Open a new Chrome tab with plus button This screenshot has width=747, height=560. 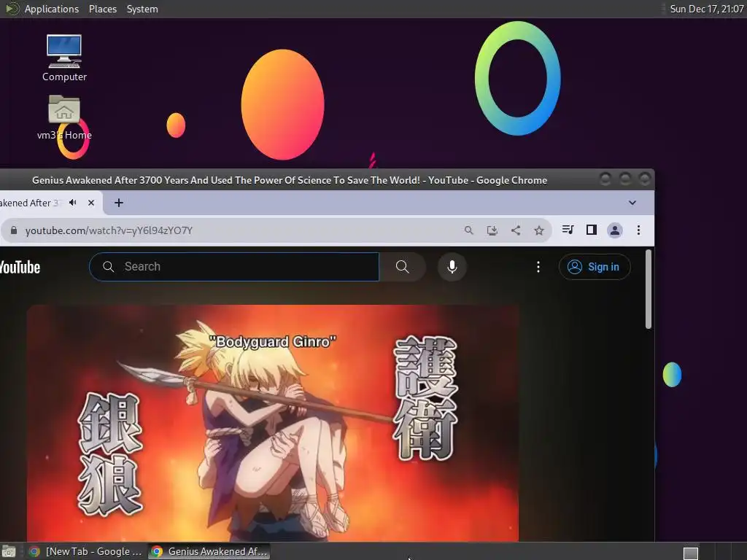coord(119,203)
